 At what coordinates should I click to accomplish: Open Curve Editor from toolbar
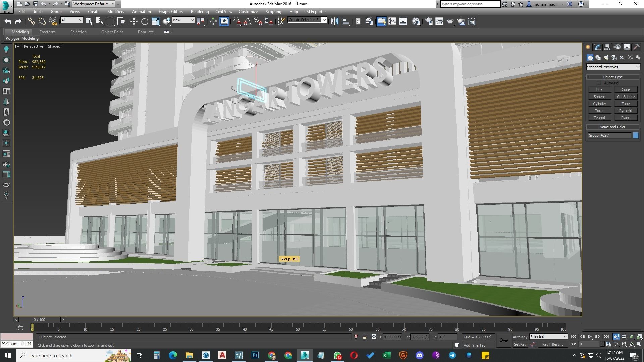coord(392,21)
